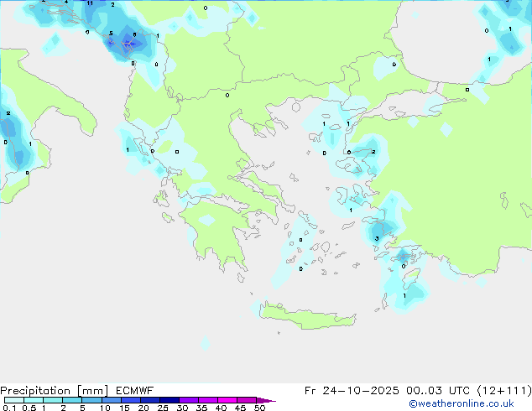Click the 'Precipitation' title text
Screen dimensions: 532x411
35,391
